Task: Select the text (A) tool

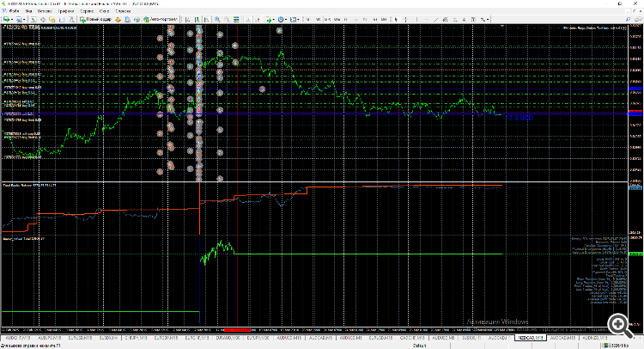Action: click(x=464, y=19)
